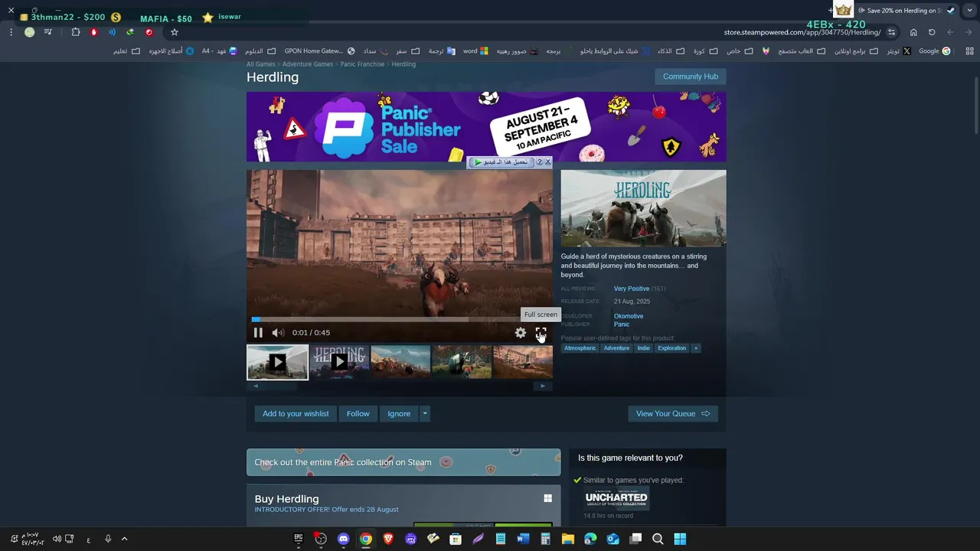Open File Explorer from taskbar
Image resolution: width=980 pixels, height=551 pixels.
pyautogui.click(x=568, y=539)
